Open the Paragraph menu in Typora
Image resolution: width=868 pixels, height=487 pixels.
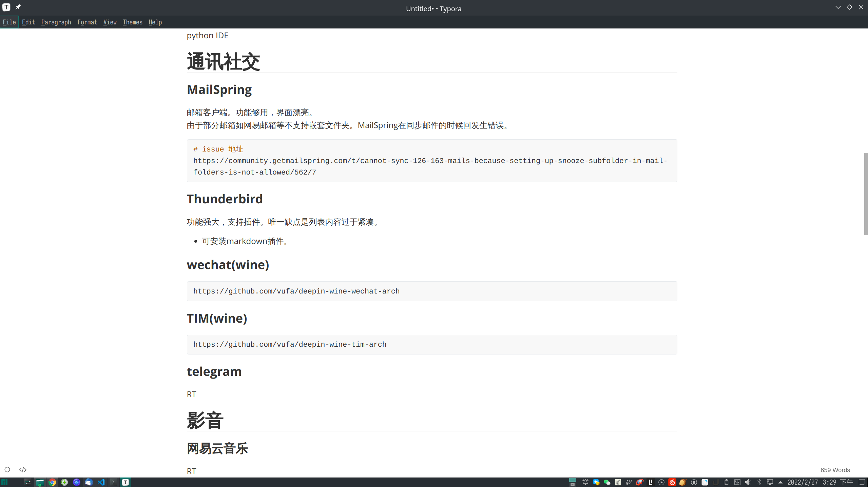point(55,22)
